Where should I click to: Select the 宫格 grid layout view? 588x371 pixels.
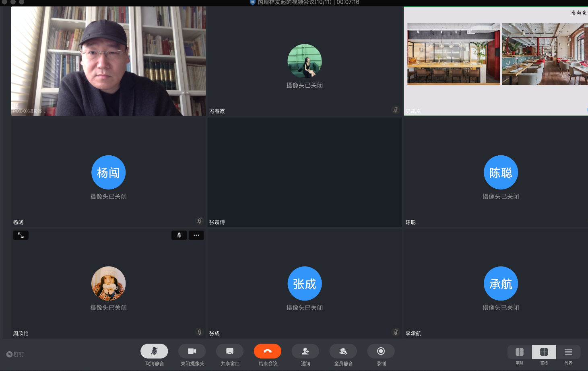544,352
